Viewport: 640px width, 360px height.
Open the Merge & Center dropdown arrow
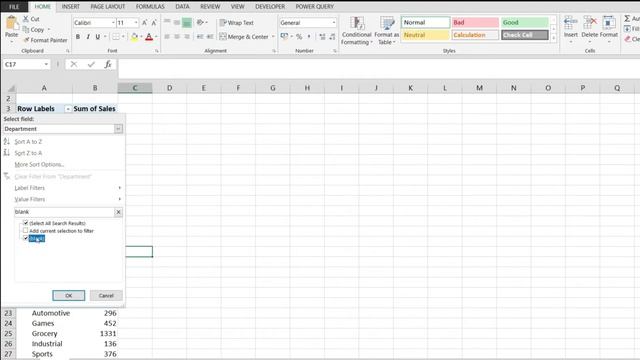pos(273,37)
